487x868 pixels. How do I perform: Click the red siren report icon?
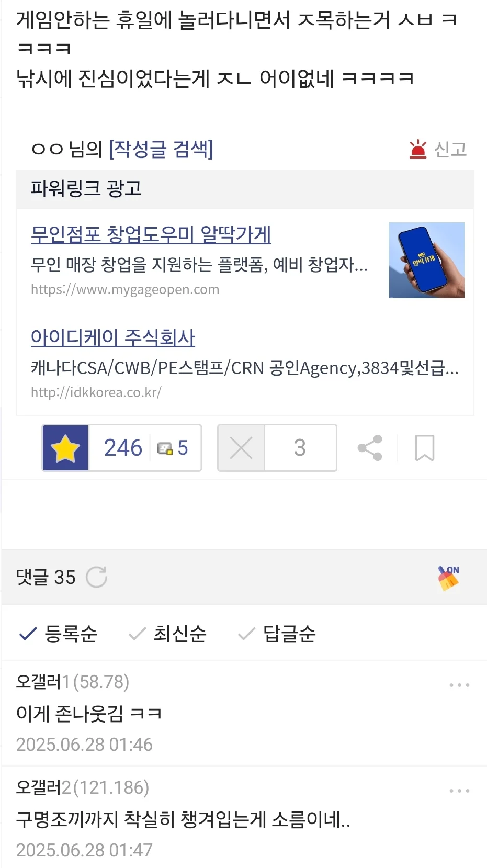(x=418, y=150)
